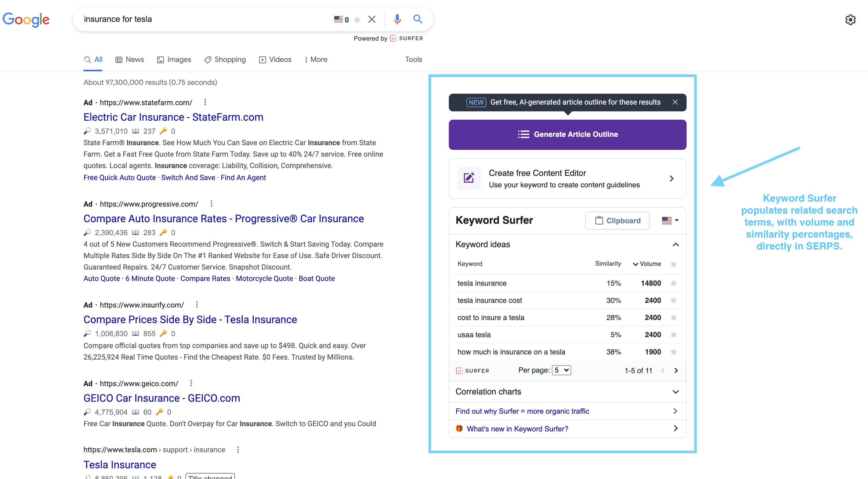
Task: Star the search query in the search bar
Action: pos(358,20)
